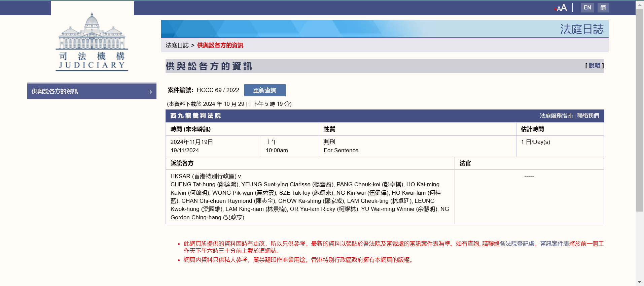Follow the 各法院登記處 link in the notice

517,244
